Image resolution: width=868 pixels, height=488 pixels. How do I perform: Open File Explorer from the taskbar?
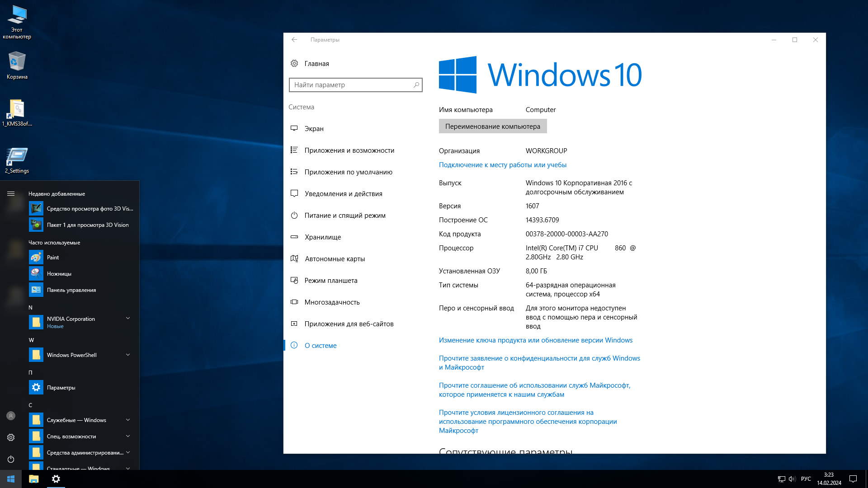click(x=34, y=479)
